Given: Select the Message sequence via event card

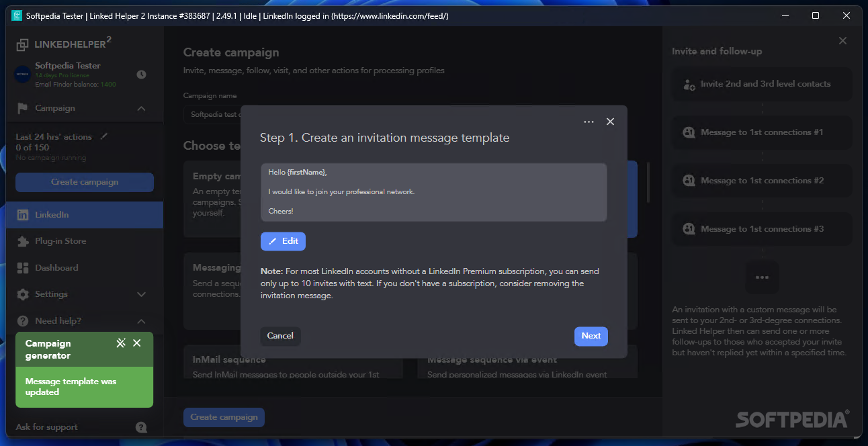Looking at the screenshot, I should (527, 363).
